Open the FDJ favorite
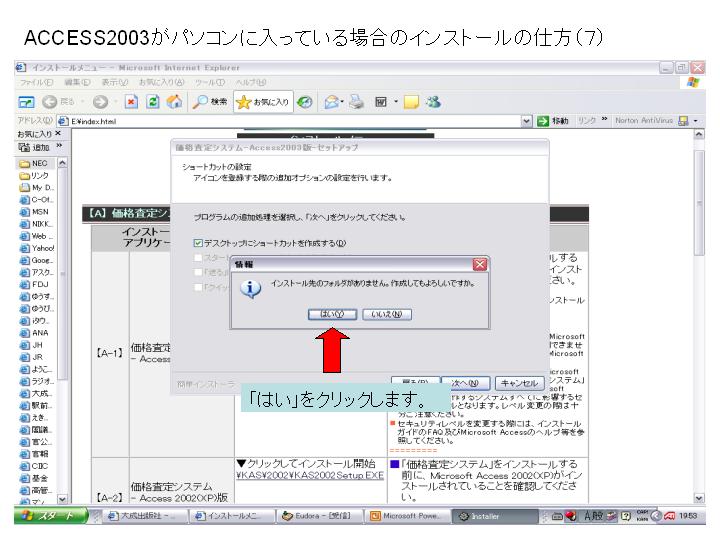Viewport: 720px width, 540px height. (x=34, y=285)
